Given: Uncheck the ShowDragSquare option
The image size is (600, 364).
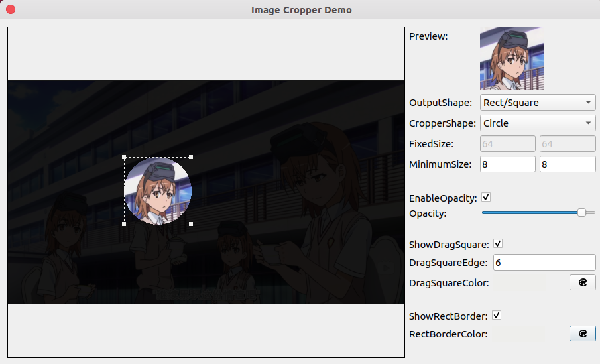Looking at the screenshot, I should [498, 244].
